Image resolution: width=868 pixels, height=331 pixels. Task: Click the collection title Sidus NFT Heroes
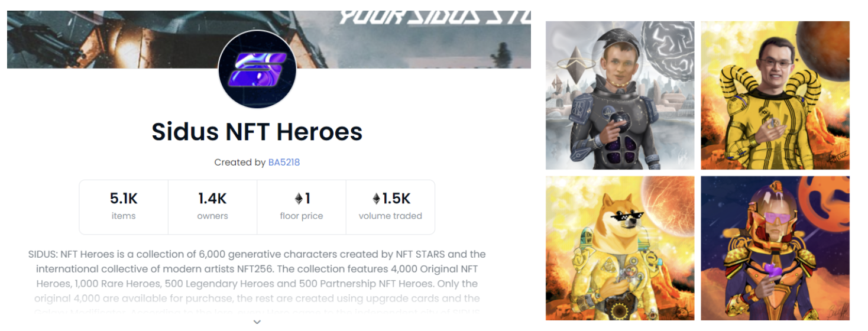coord(257,131)
